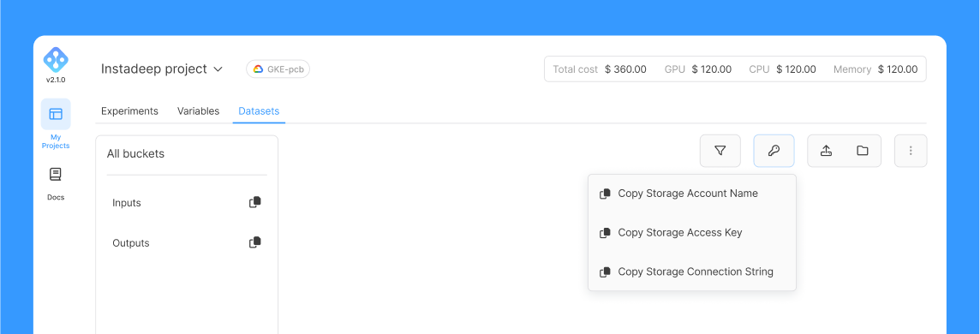Click the v2.1.0 version label
The image size is (980, 334).
click(56, 80)
